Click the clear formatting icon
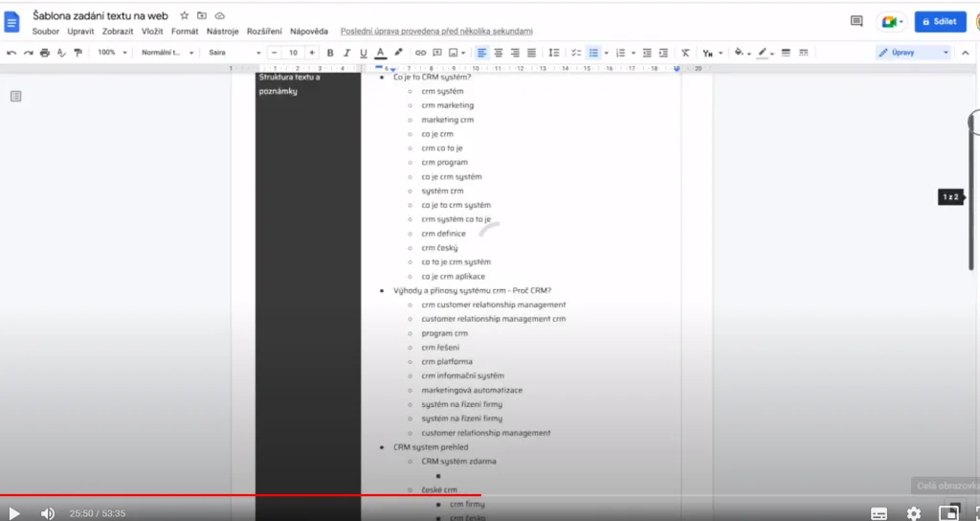The height and width of the screenshot is (521, 980). click(x=684, y=53)
